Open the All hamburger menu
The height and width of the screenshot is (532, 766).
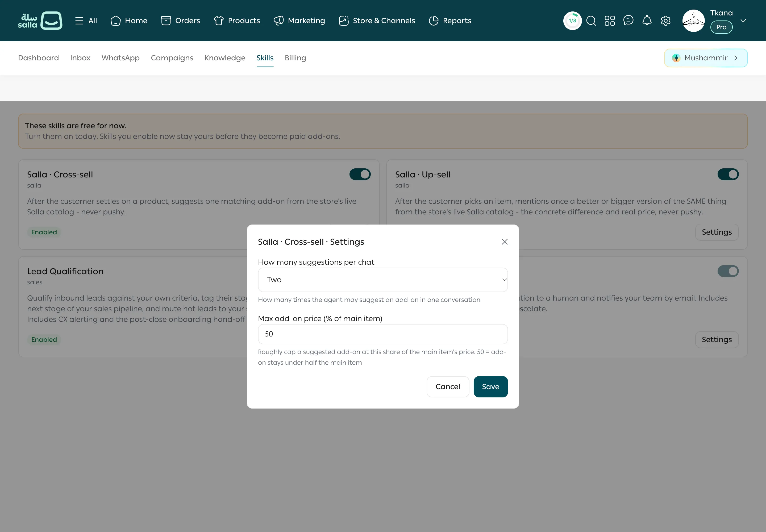coord(86,21)
